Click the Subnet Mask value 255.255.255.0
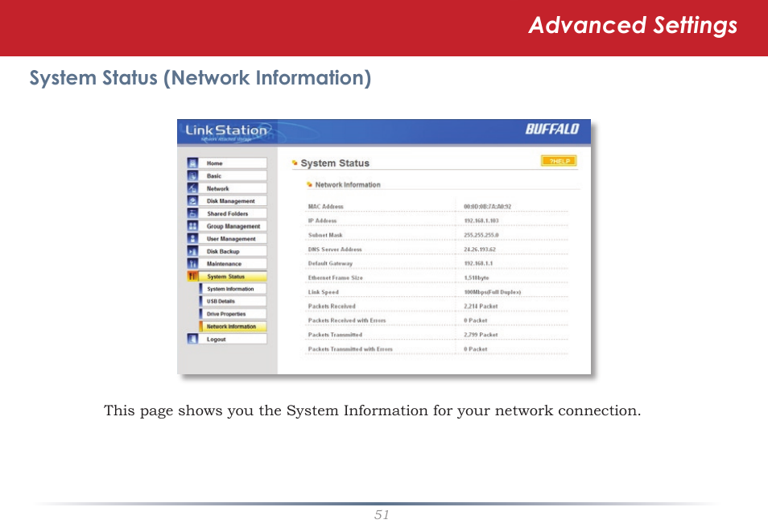 [x=481, y=235]
